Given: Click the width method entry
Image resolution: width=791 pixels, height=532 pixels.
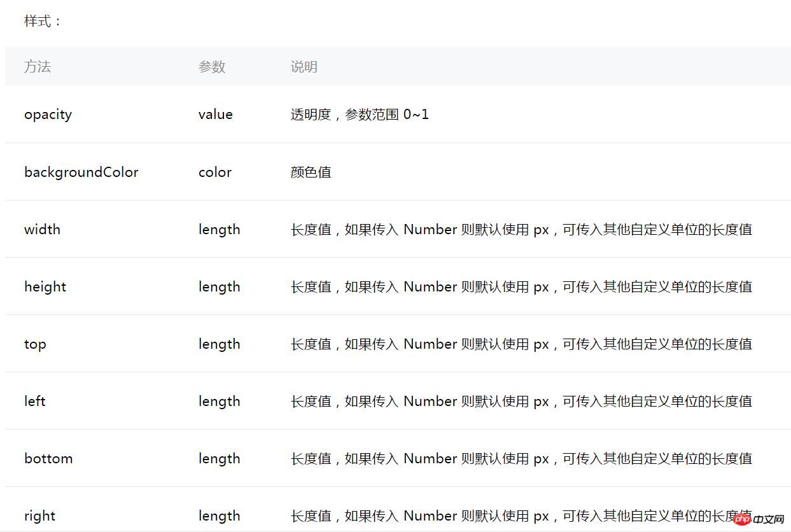Looking at the screenshot, I should [x=42, y=229].
